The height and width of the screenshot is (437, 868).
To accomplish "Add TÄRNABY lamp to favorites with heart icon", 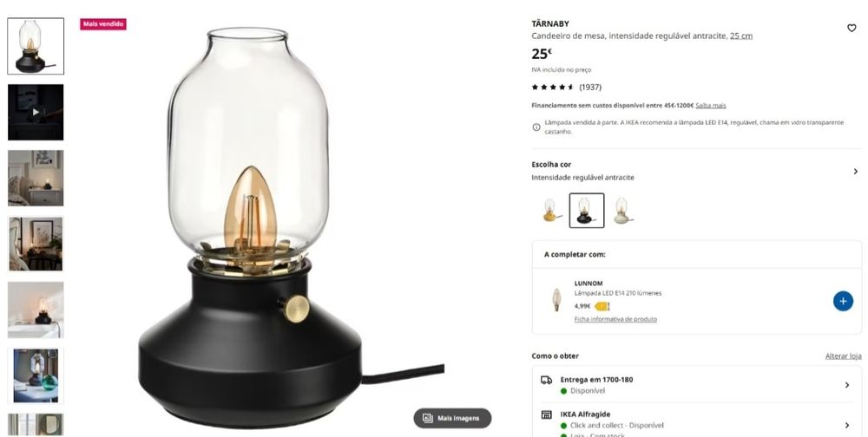I will (852, 29).
